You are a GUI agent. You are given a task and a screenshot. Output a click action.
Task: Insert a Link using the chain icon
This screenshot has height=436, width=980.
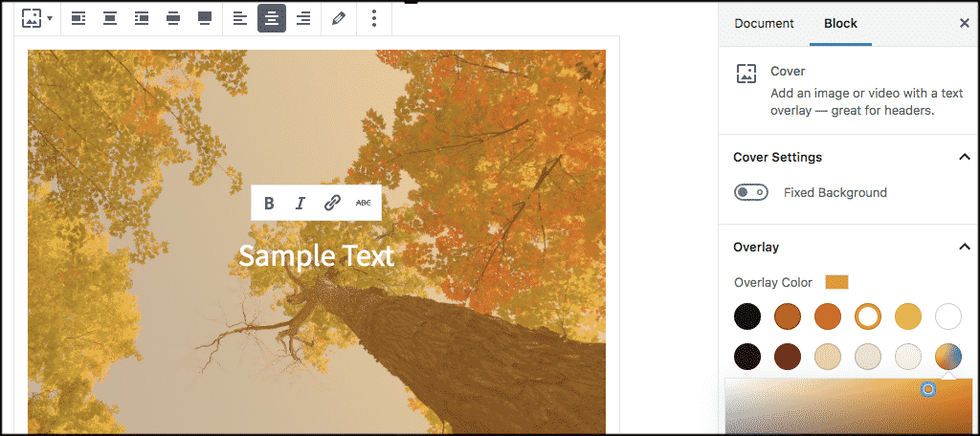tap(332, 203)
